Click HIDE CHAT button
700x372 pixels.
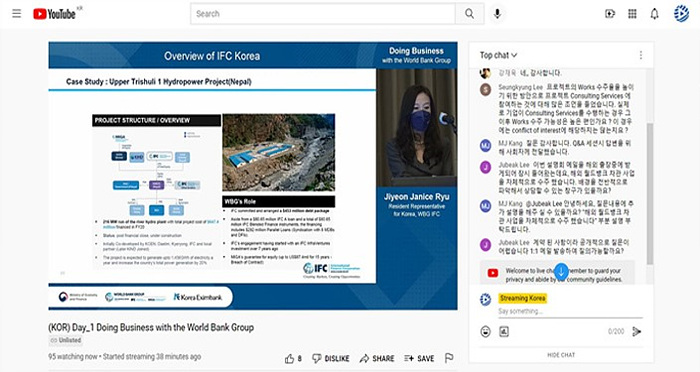561,355
